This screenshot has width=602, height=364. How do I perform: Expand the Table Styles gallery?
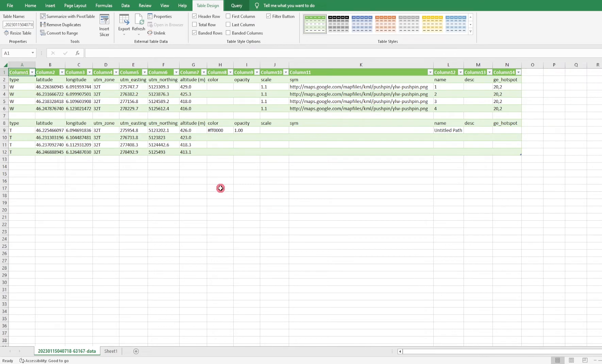[470, 31]
